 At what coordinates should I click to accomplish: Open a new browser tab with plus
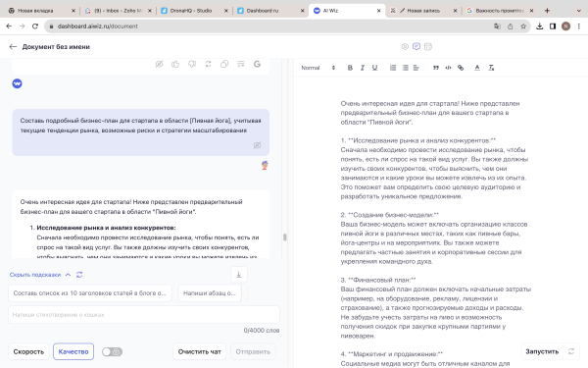click(547, 11)
